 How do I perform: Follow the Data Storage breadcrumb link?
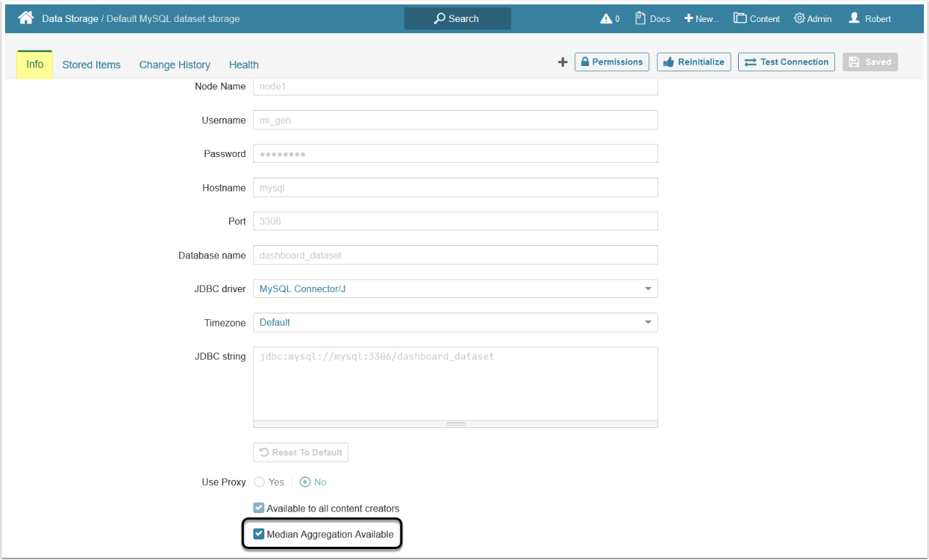(x=70, y=18)
